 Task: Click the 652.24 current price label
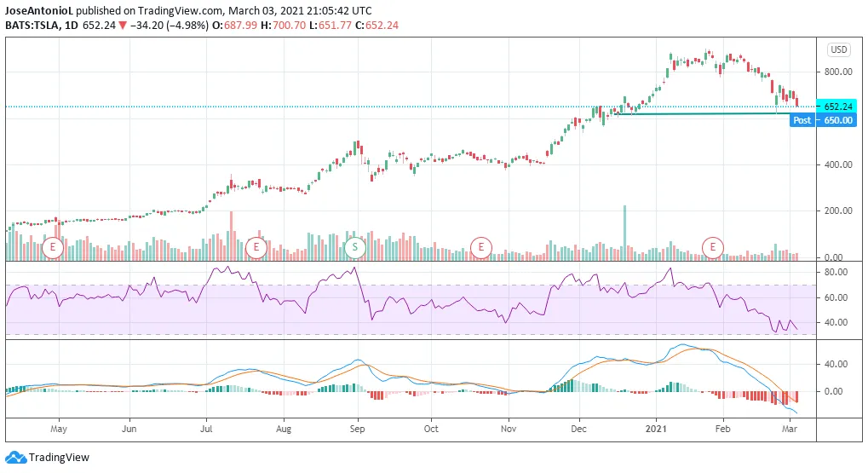[x=836, y=107]
